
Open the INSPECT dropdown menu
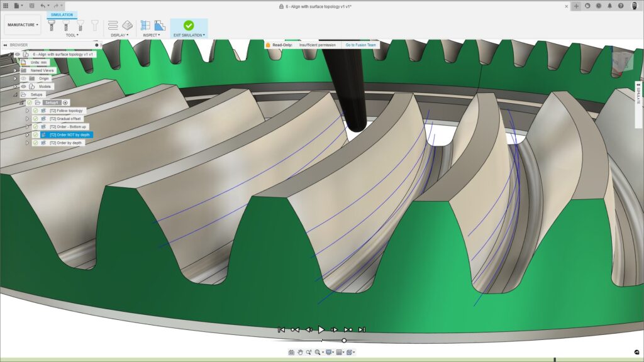152,35
